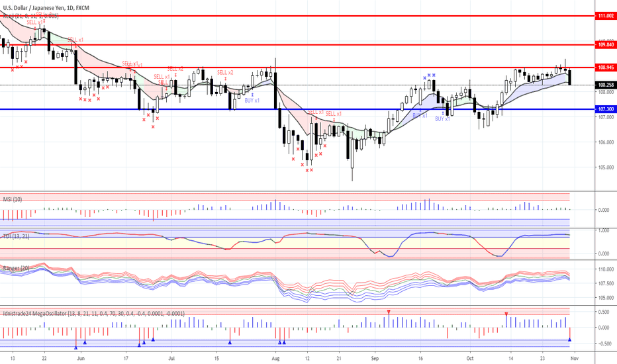617x364 pixels.
Task: Click the Aug label on the time axis
Action: [275, 359]
